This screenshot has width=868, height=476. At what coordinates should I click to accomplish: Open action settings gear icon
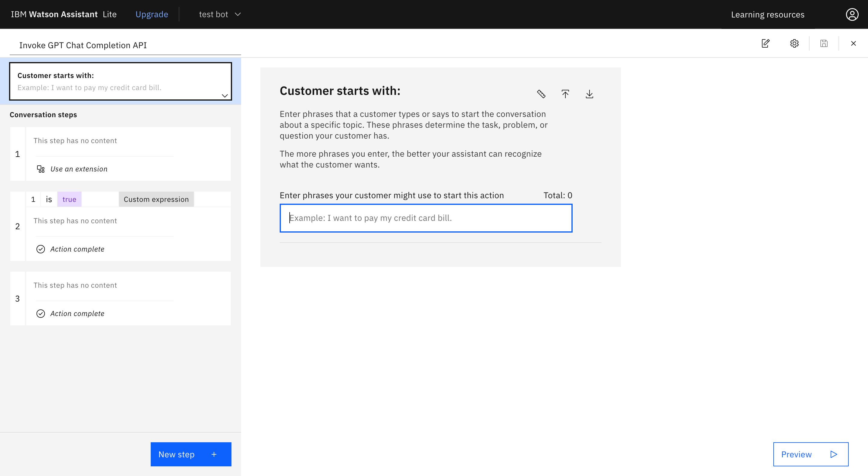point(794,43)
